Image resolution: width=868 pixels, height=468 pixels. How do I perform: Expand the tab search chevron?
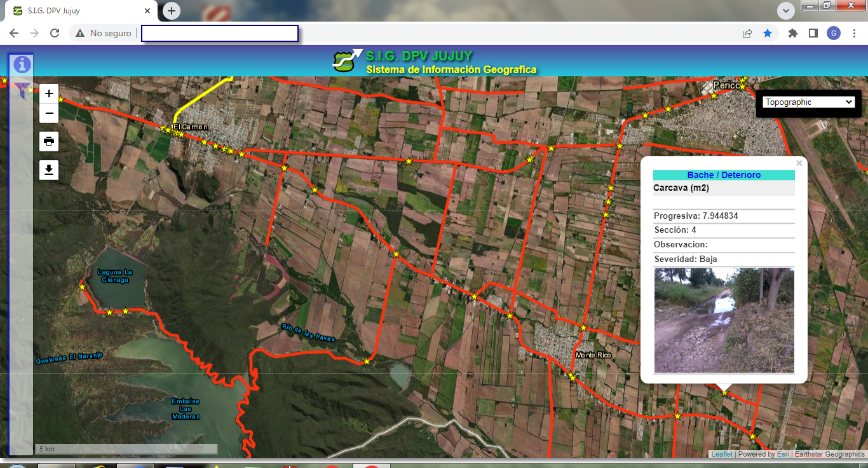tap(786, 10)
